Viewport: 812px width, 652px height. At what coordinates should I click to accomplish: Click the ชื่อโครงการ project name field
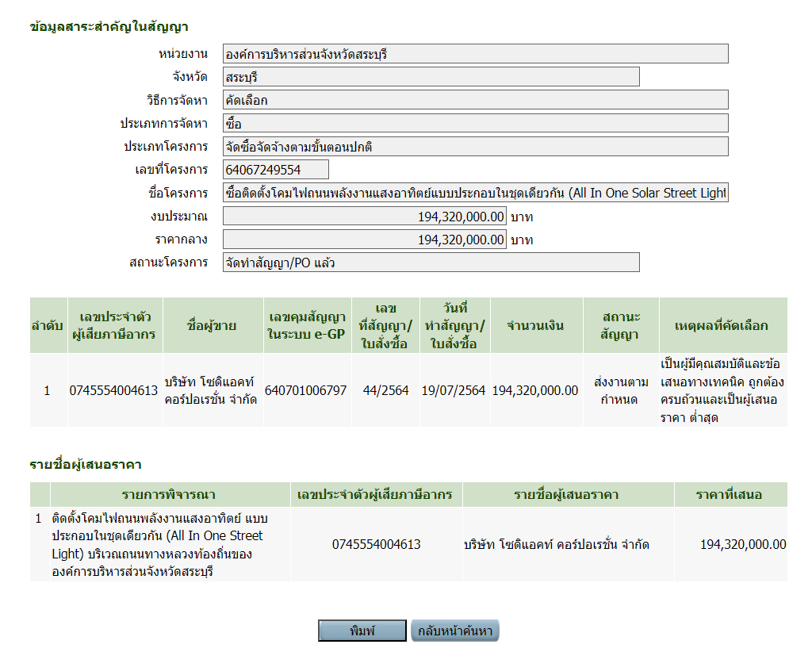pos(475,193)
